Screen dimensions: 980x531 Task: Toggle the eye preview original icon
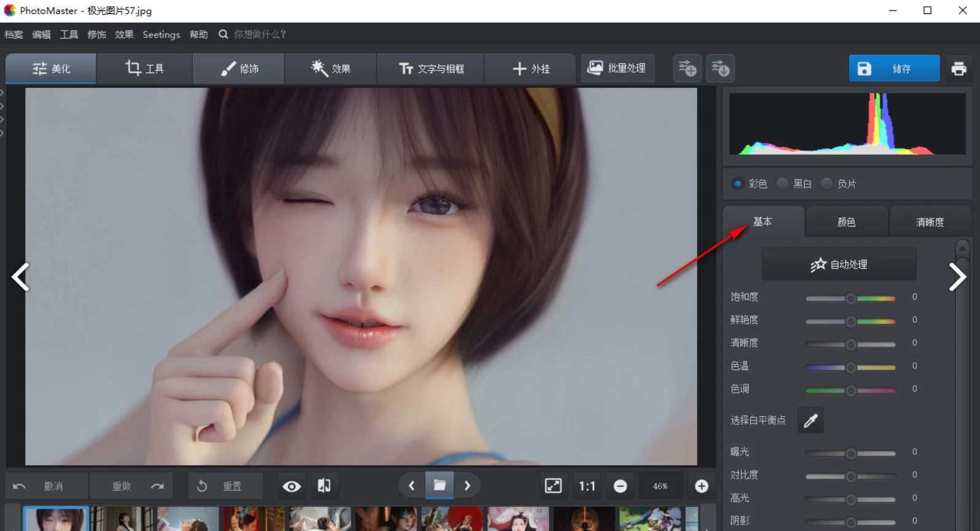[292, 486]
